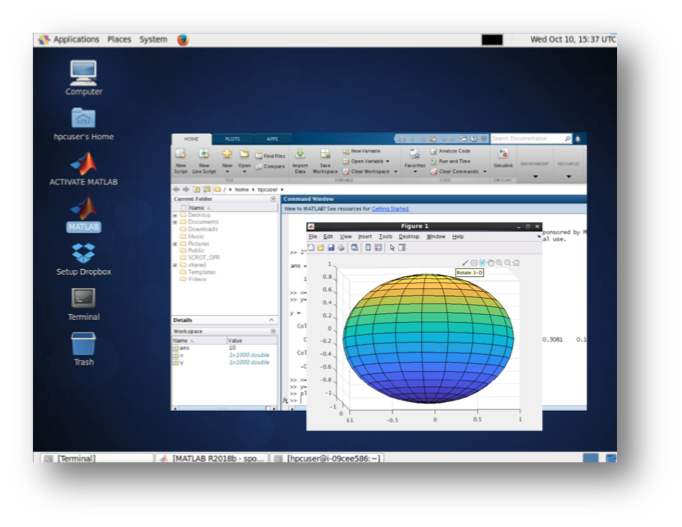
Task: Click Insert Legend icon in Figure toolbar
Action: pos(378,247)
